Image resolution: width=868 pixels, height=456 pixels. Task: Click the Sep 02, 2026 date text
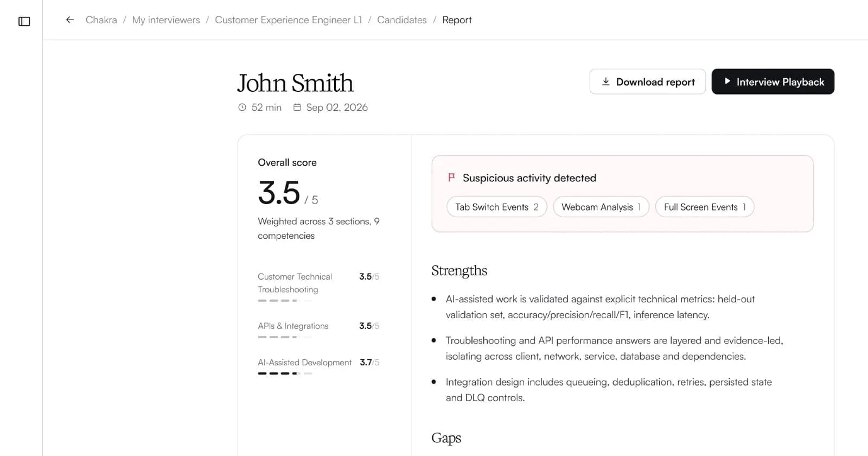(x=337, y=107)
